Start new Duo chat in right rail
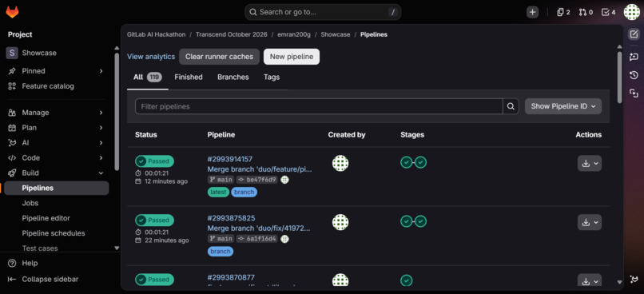This screenshot has height=294, width=644. [634, 57]
